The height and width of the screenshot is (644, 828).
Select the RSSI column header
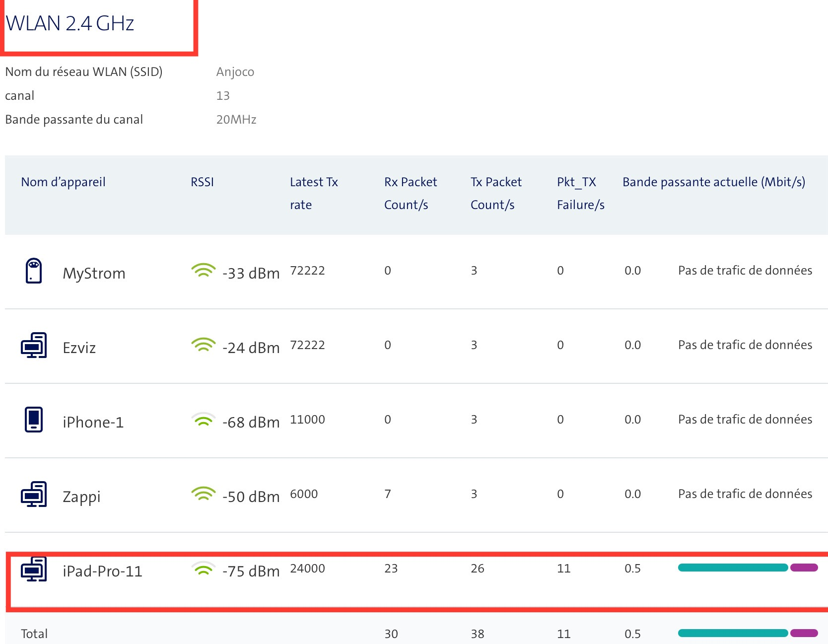[202, 182]
